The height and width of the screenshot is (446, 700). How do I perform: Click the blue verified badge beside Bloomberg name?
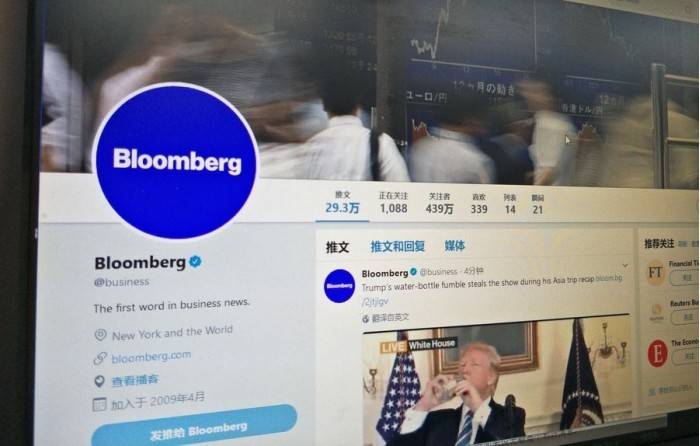[195, 262]
